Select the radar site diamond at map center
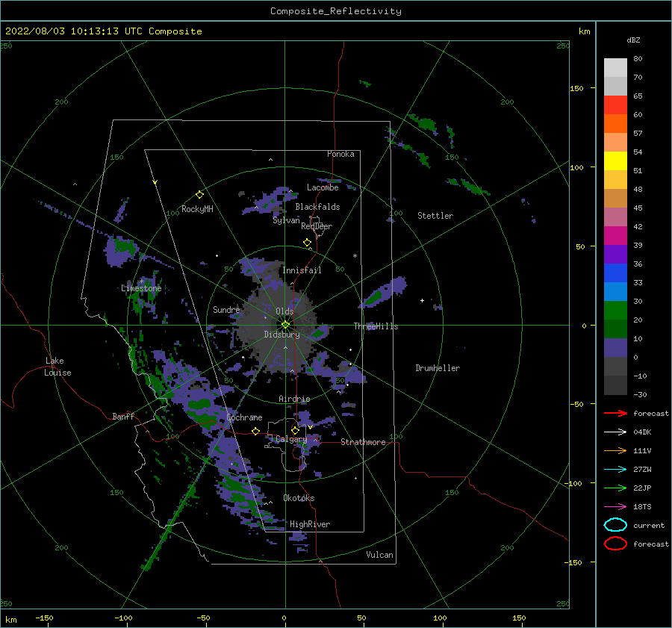Image resolution: width=672 pixels, height=628 pixels. pos(285,325)
